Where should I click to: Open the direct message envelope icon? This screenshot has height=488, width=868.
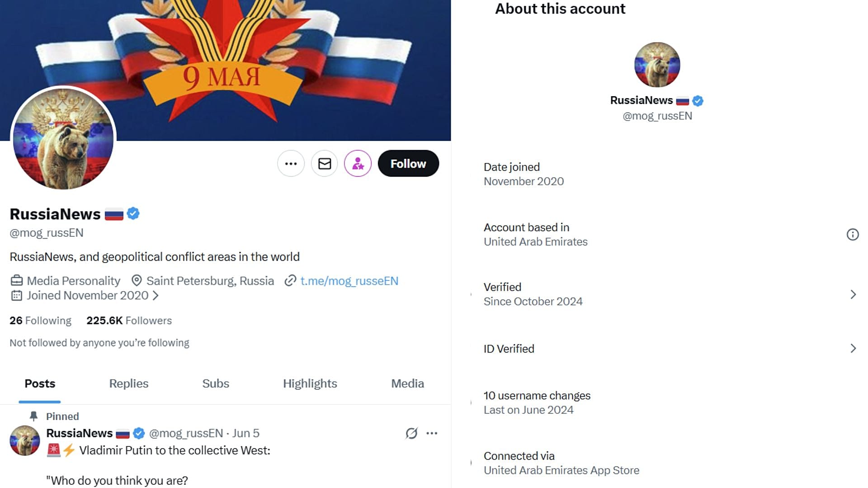pos(324,164)
